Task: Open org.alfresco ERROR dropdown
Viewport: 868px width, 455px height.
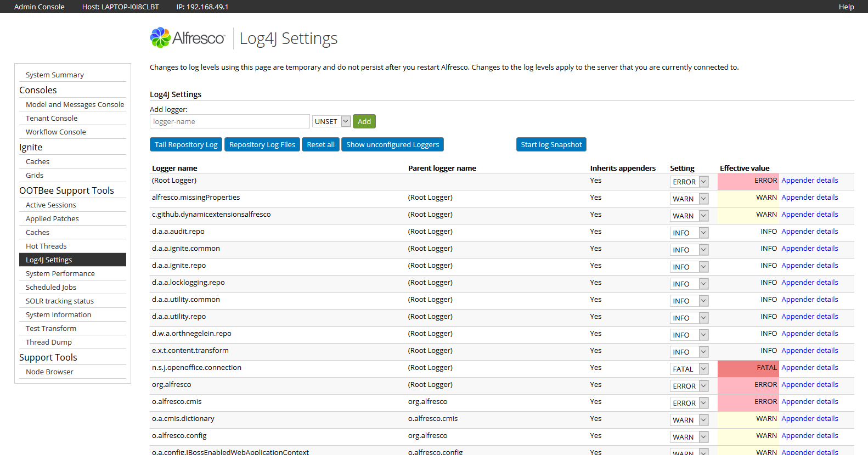Action: click(689, 386)
